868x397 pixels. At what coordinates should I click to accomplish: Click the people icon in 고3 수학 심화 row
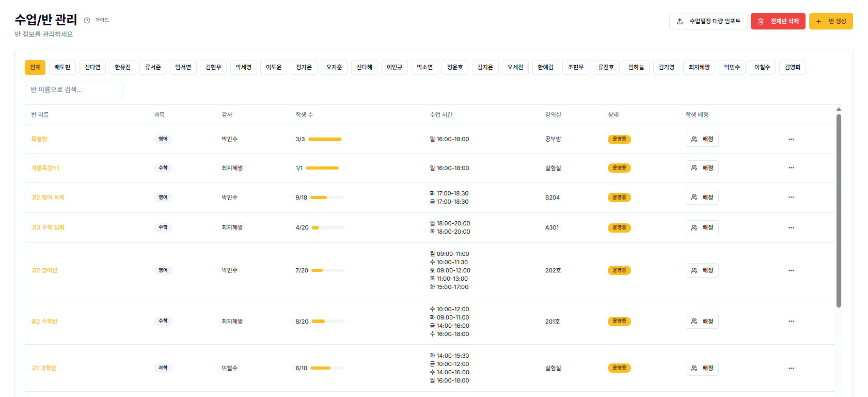(x=694, y=227)
